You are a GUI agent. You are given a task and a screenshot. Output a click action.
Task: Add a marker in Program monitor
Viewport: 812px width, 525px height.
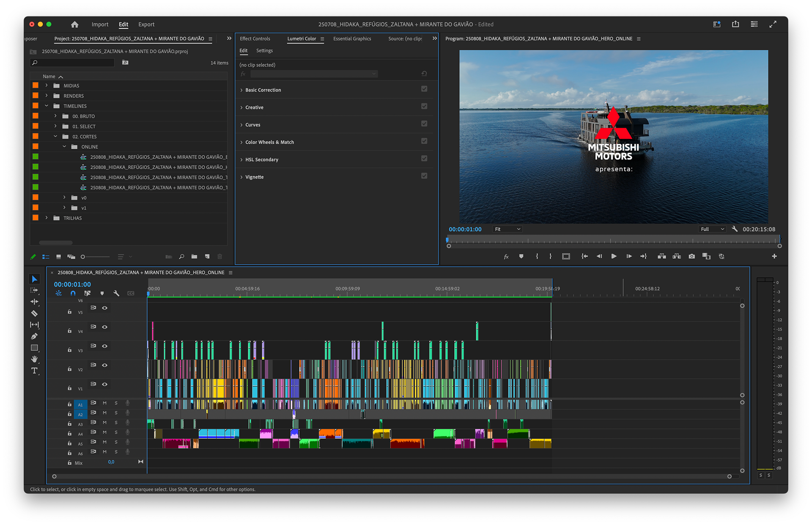click(x=521, y=256)
